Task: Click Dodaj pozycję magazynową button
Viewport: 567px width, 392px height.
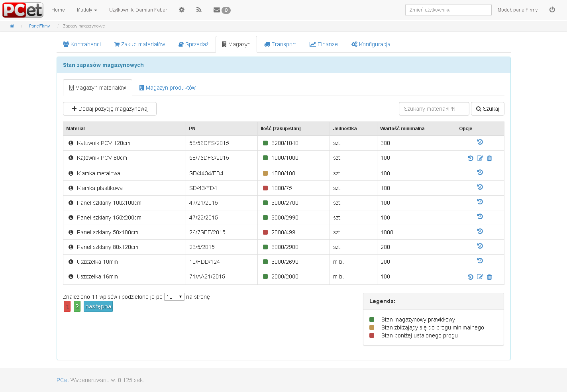Action: [110, 109]
